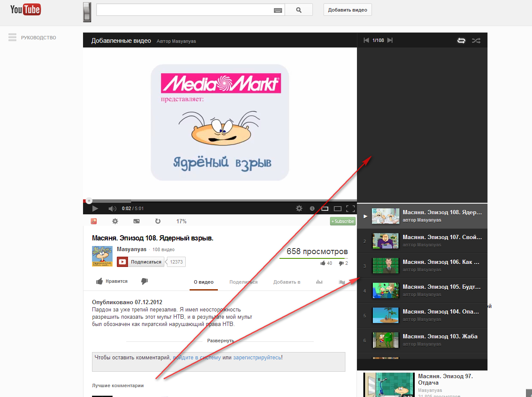Select playlist item Эпизод 106

[x=422, y=266]
